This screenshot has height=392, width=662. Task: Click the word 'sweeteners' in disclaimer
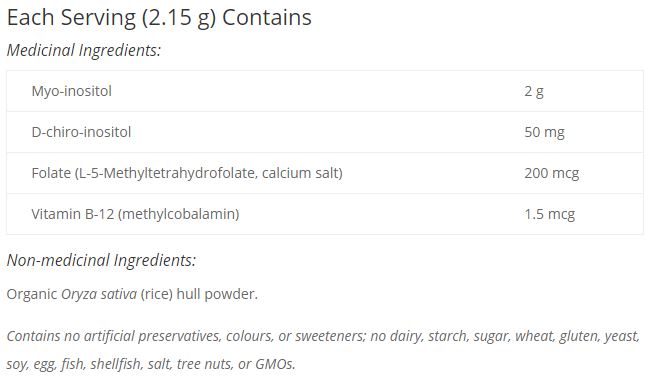click(x=330, y=336)
